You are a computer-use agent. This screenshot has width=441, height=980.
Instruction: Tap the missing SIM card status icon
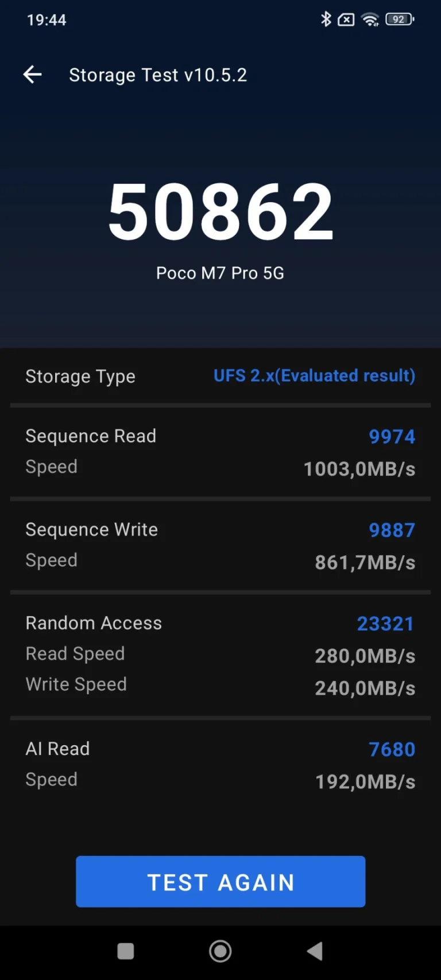click(346, 19)
